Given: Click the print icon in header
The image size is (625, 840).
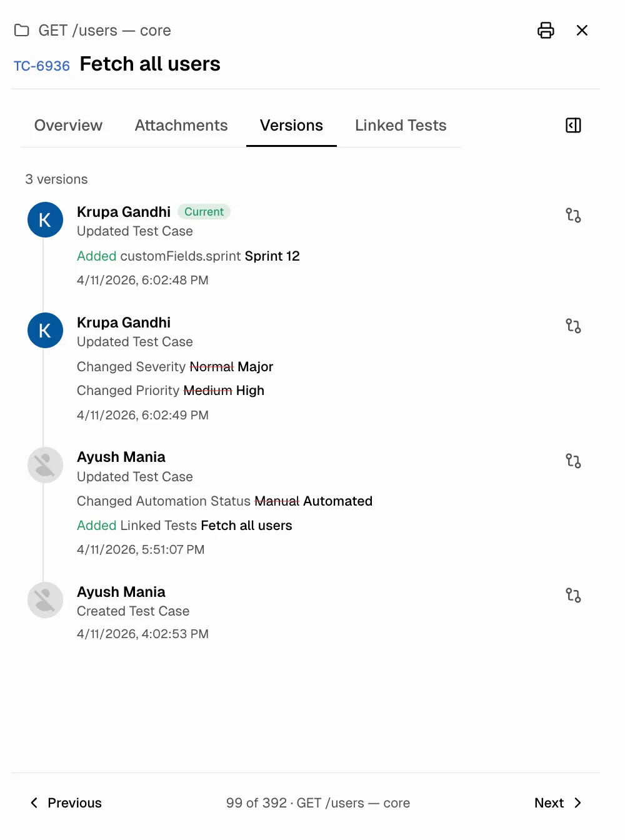Looking at the screenshot, I should pyautogui.click(x=546, y=31).
